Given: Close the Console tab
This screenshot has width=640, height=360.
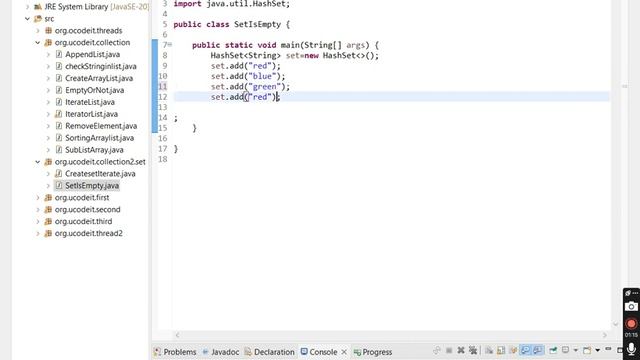Looking at the screenshot, I should tap(344, 351).
